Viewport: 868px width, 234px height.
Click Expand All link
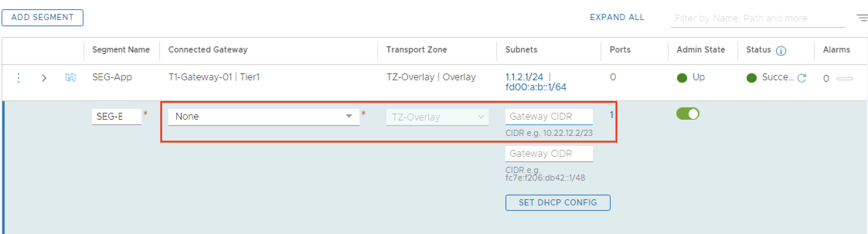pyautogui.click(x=617, y=17)
